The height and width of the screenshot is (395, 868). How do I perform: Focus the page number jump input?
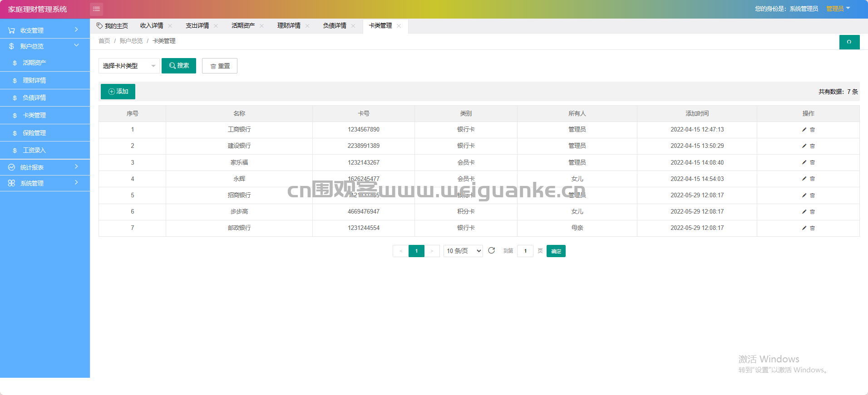click(525, 251)
